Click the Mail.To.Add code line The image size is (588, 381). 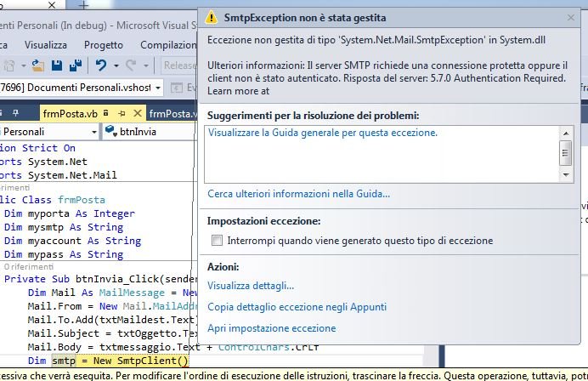click(112, 320)
